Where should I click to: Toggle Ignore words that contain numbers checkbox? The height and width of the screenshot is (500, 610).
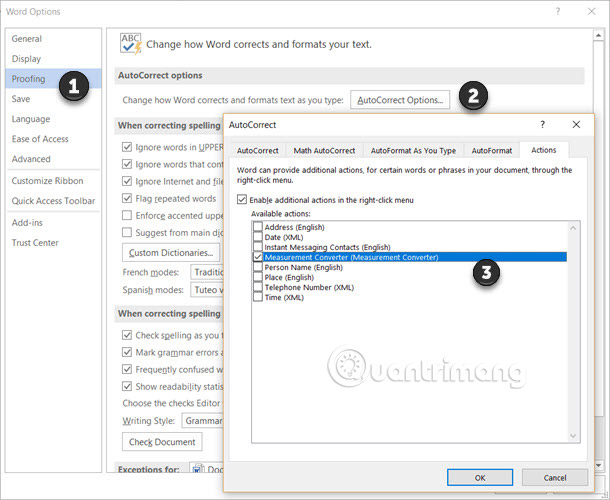(x=127, y=164)
